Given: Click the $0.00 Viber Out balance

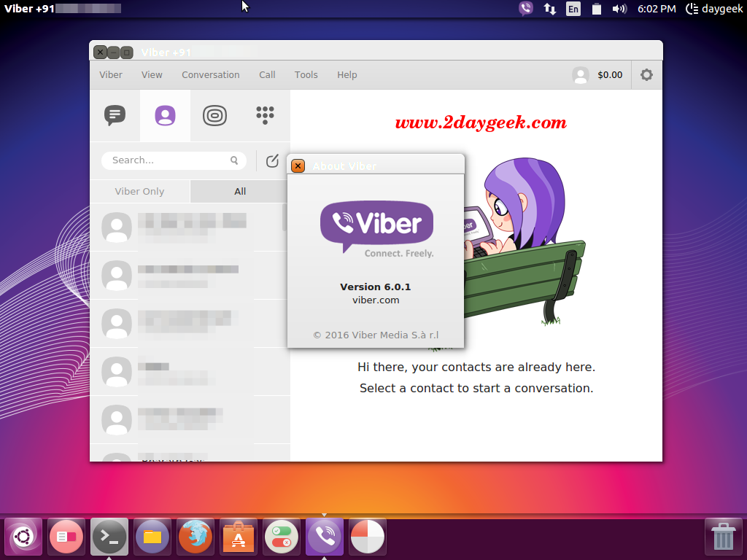Looking at the screenshot, I should [610, 75].
